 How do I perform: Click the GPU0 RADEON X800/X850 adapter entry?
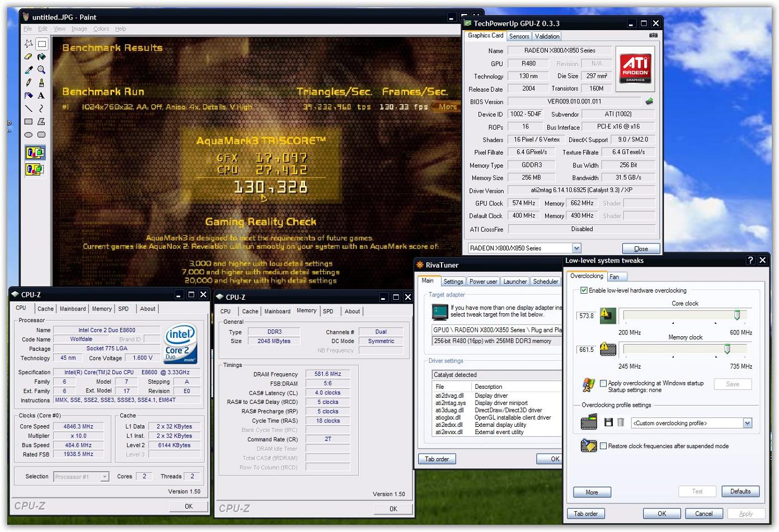click(497, 330)
